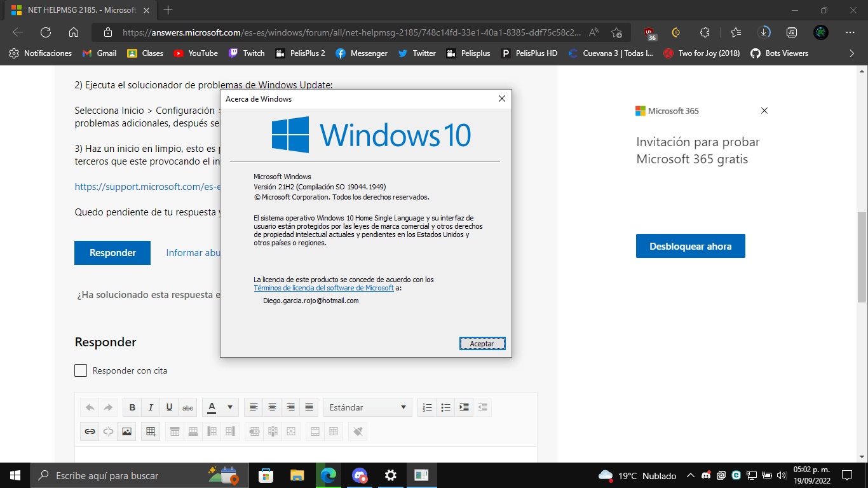Open the Twitch bookmark in favorites bar
This screenshot has width=868, height=488.
[247, 53]
